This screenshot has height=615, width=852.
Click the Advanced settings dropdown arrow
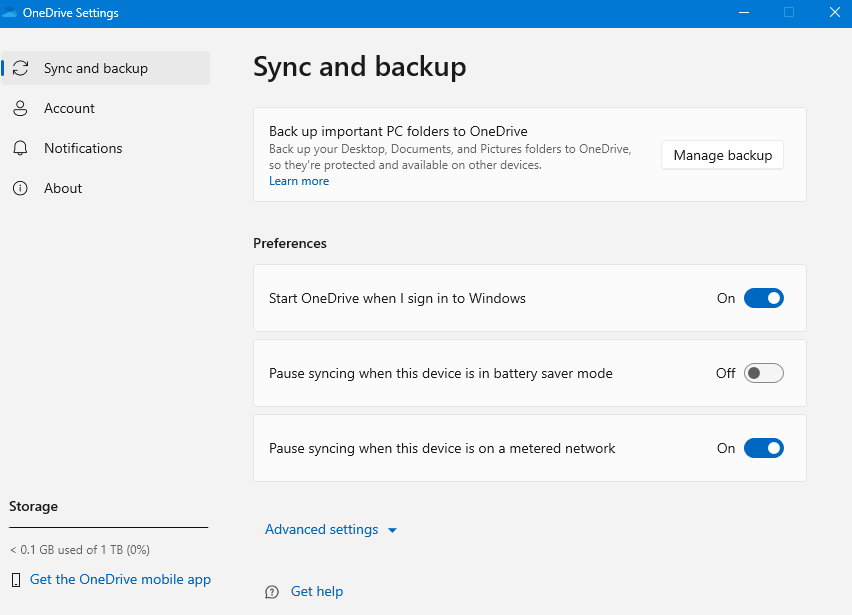(392, 530)
